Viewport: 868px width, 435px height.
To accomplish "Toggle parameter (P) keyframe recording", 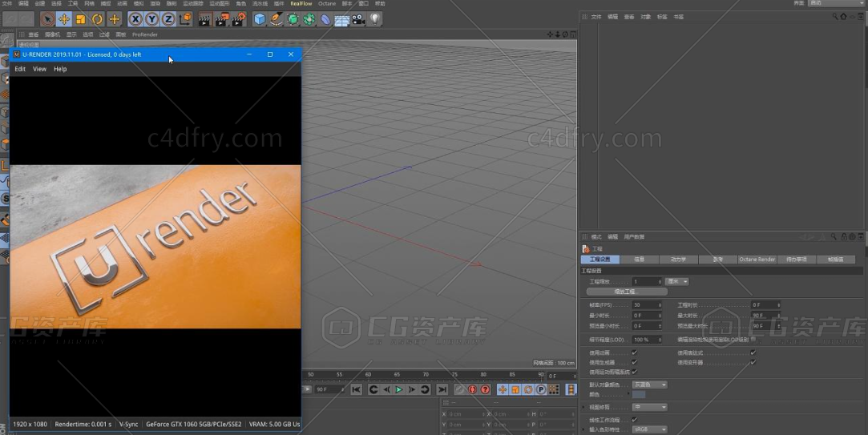I will point(541,389).
